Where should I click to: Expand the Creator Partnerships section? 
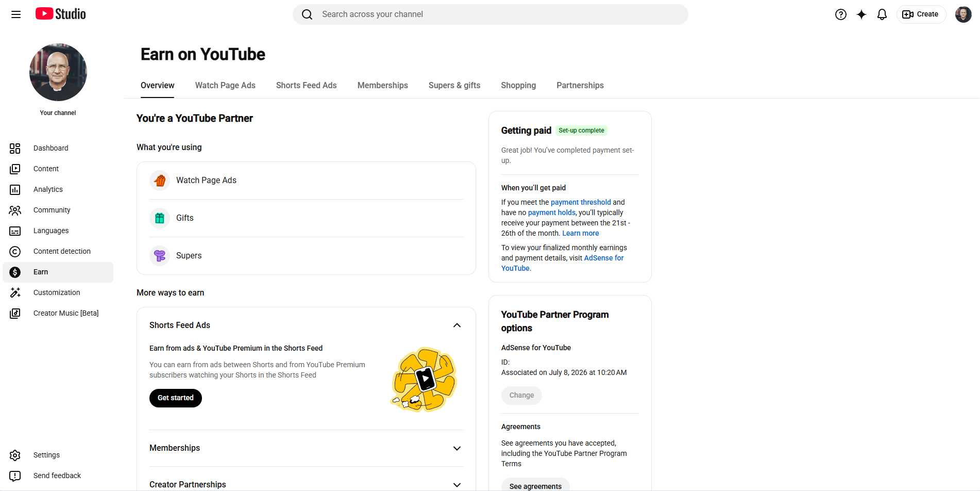click(457, 485)
